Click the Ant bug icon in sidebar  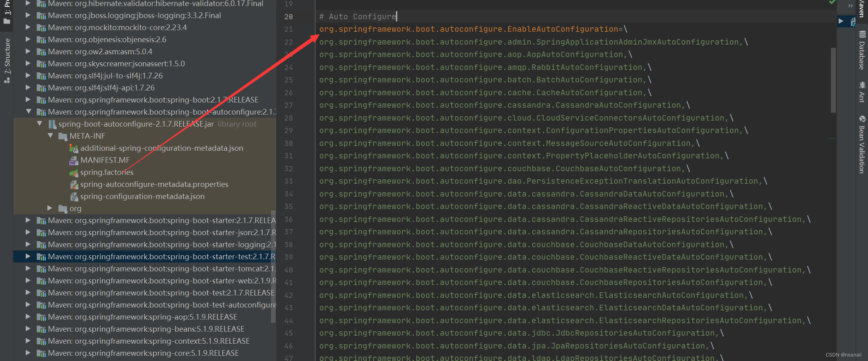point(862,85)
